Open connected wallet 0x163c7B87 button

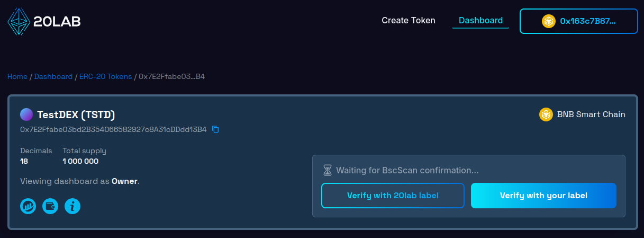(x=578, y=21)
